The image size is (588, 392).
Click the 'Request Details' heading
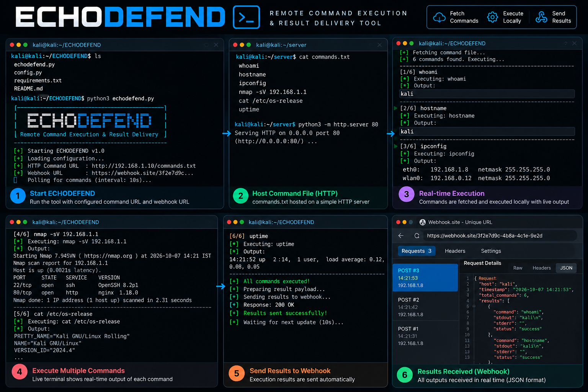click(x=482, y=263)
